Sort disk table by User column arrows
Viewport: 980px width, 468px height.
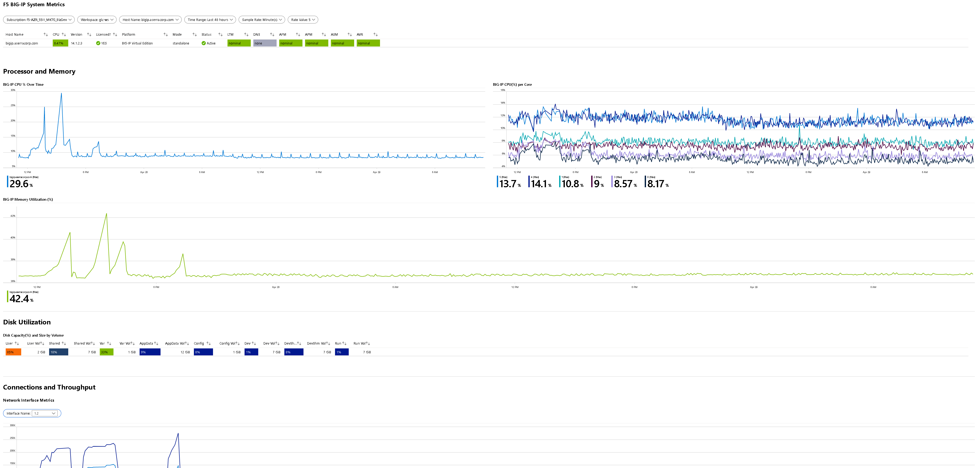click(17, 344)
